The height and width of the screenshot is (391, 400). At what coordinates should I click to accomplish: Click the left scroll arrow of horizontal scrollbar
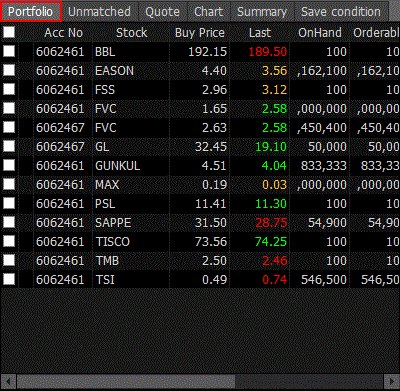pyautogui.click(x=8, y=381)
